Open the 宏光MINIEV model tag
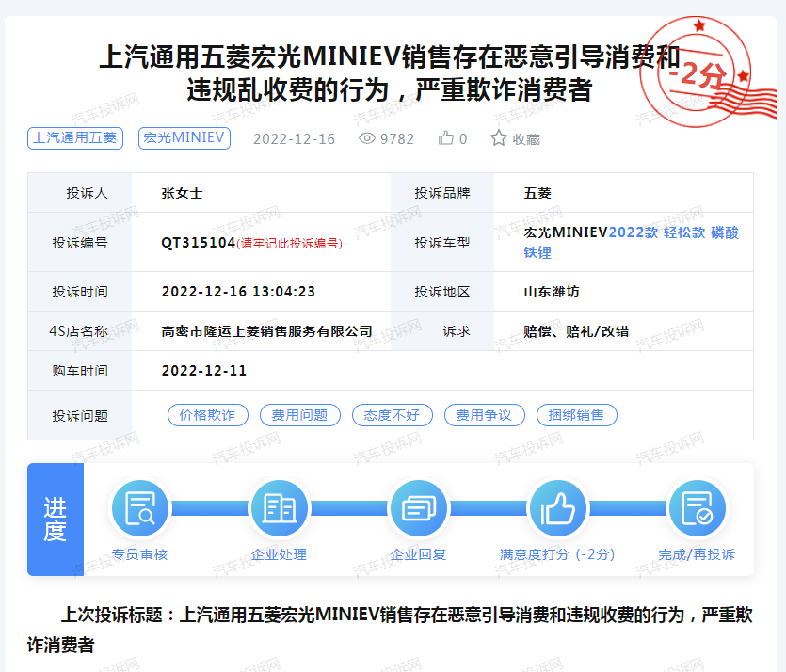Viewport: 786px width, 672px height. tap(184, 137)
